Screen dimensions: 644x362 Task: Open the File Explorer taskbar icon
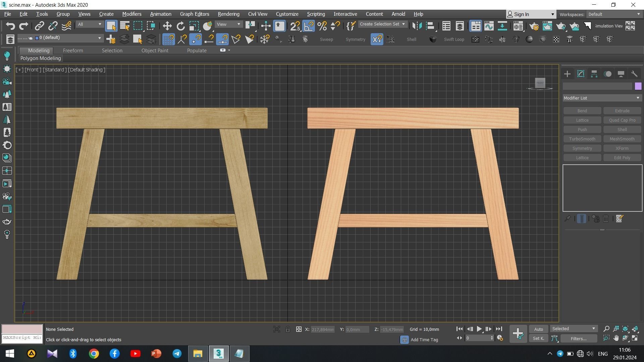[198, 354]
